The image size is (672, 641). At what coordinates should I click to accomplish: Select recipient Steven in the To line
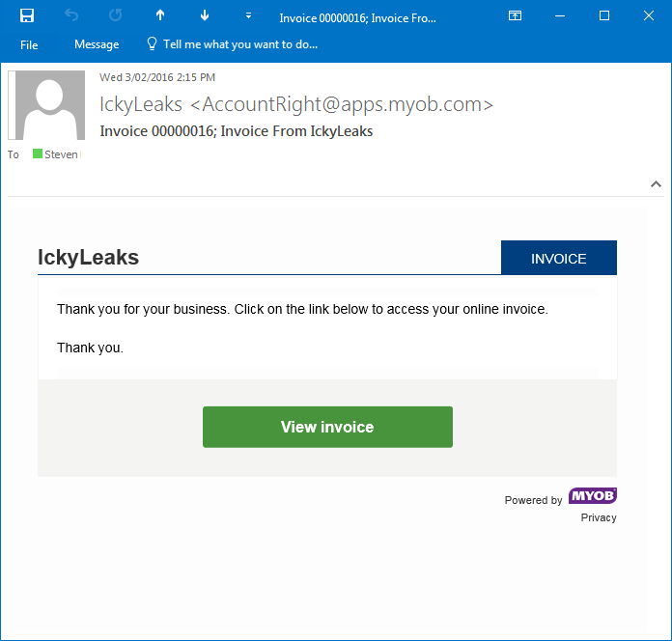click(61, 154)
